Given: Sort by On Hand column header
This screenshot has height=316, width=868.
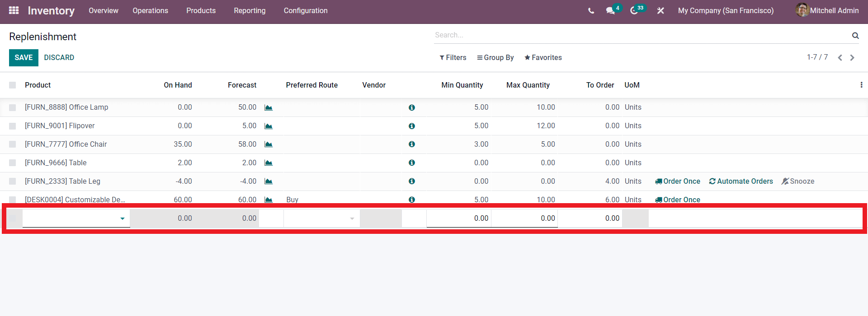Looking at the screenshot, I should [178, 85].
